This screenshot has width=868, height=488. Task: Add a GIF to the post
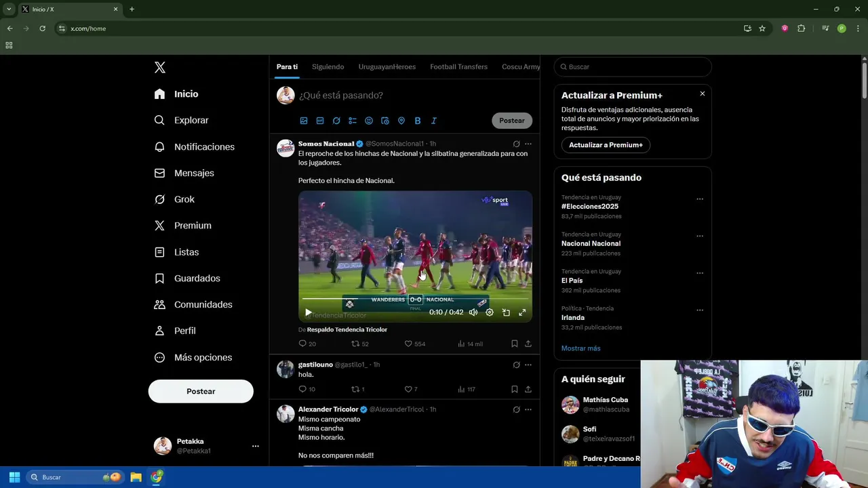tap(320, 121)
